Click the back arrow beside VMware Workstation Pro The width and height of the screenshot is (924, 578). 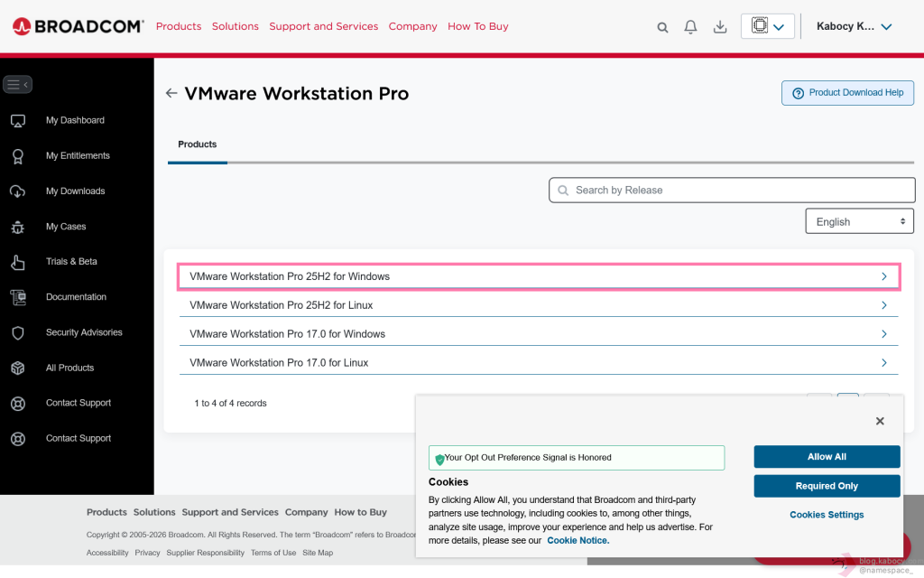pos(171,93)
